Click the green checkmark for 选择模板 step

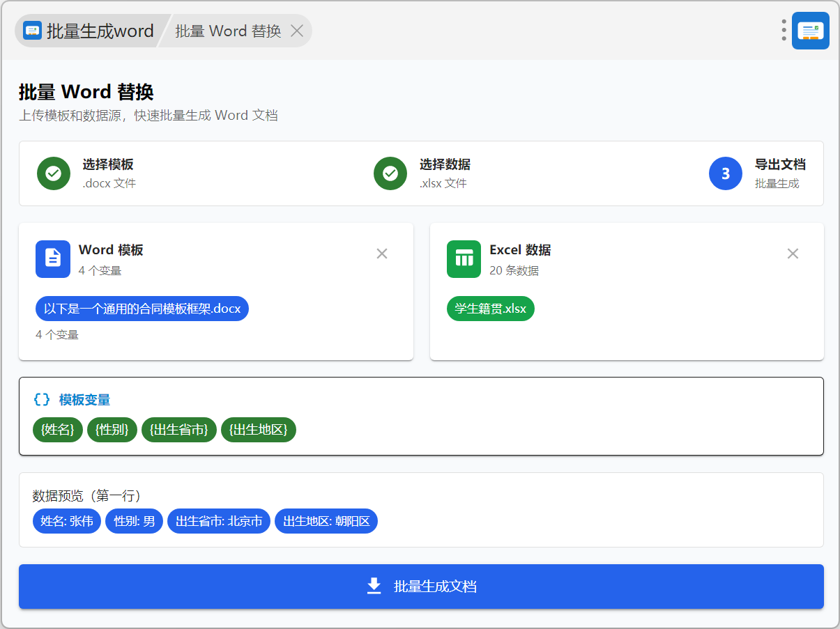click(x=54, y=173)
